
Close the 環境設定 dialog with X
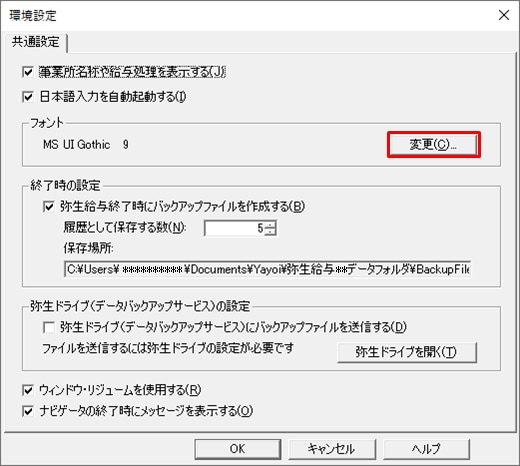click(x=504, y=15)
